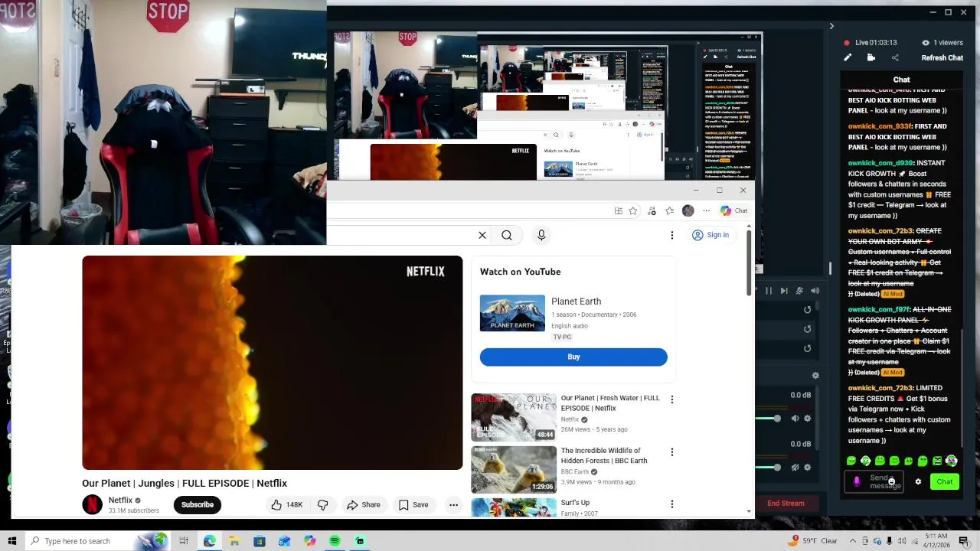Click Refresh Chat in streaming app
The width and height of the screenshot is (980, 551).
(942, 57)
